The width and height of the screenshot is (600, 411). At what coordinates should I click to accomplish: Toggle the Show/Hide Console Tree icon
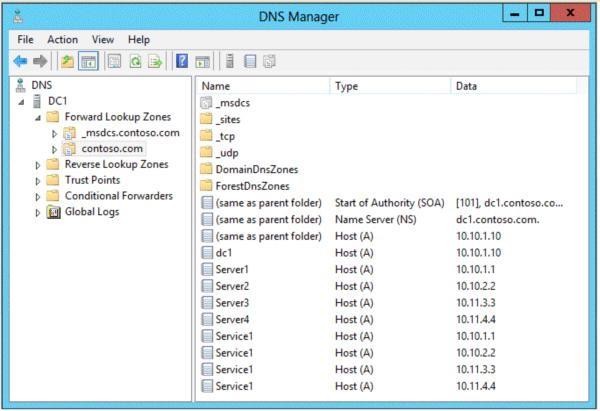(x=88, y=61)
